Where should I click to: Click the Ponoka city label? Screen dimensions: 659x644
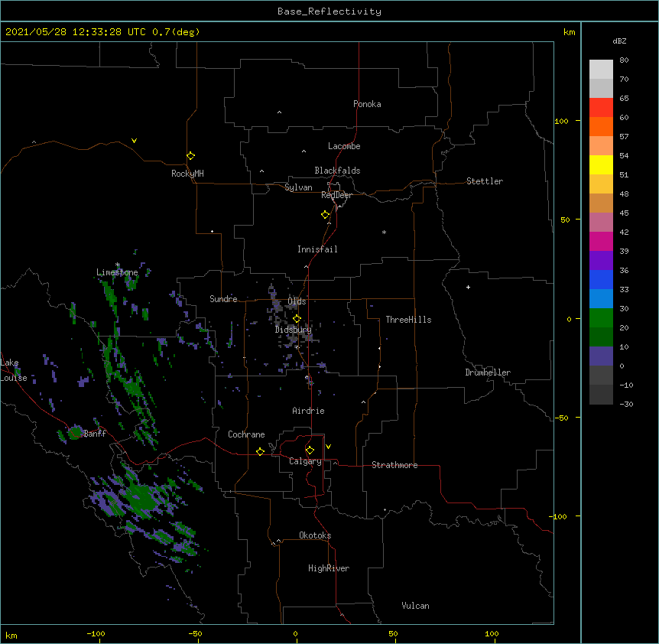click(x=367, y=104)
